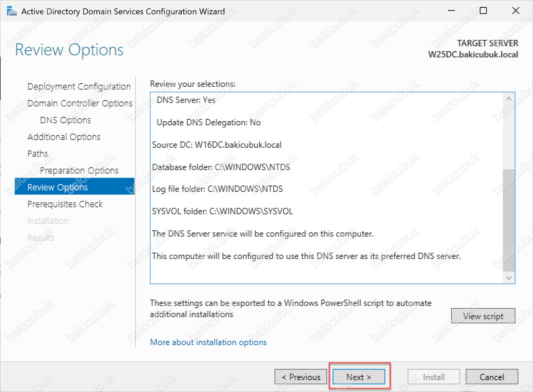Open Additional Options step
This screenshot has height=392, width=533.
pyautogui.click(x=64, y=137)
